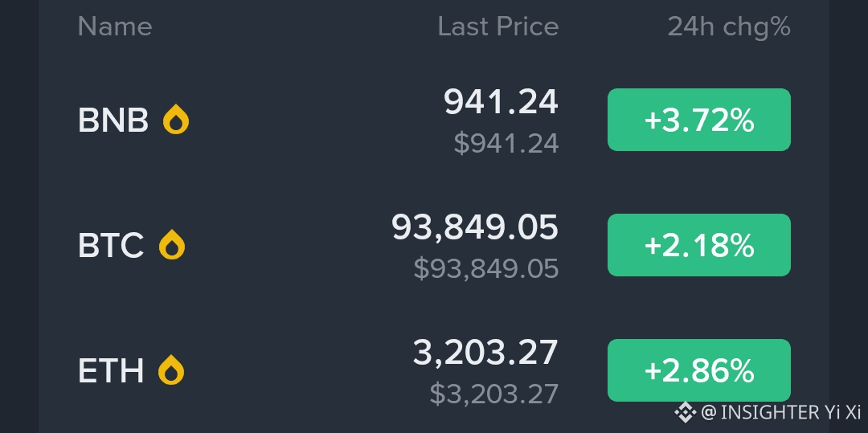Click the BTC dollar value $93,849.05
Image resolution: width=868 pixels, height=433 pixels.
click(x=485, y=268)
